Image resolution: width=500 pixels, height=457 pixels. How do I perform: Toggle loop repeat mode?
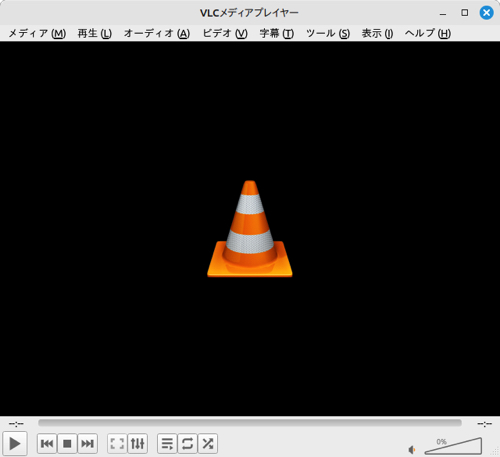(x=187, y=444)
